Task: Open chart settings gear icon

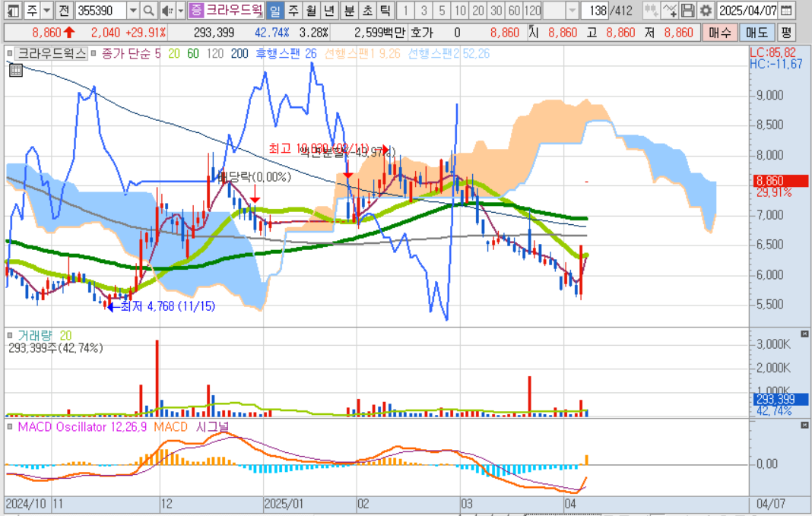Action: coord(706,10)
